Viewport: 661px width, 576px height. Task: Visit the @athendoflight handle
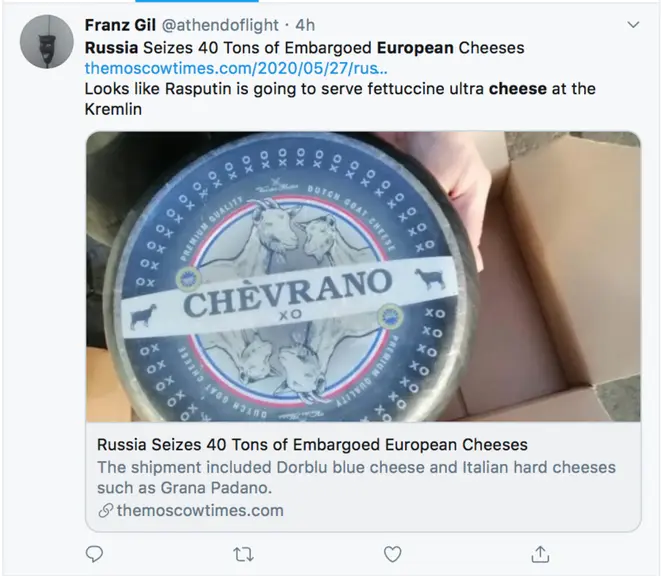220,25
